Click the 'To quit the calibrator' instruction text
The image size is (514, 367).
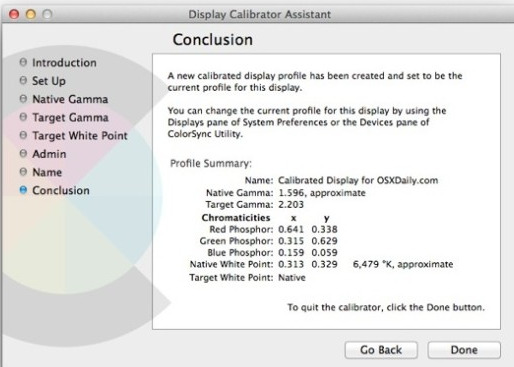coord(386,307)
